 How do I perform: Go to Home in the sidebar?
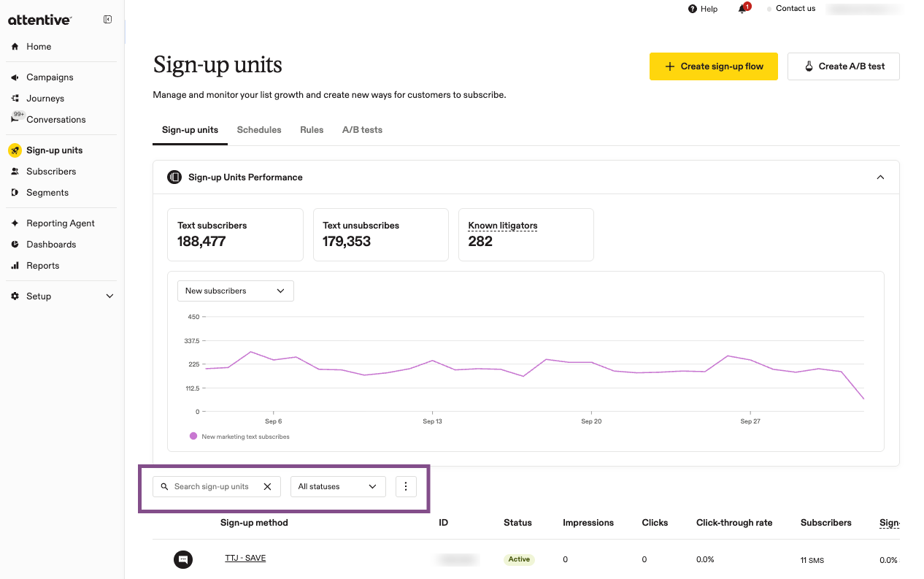tap(39, 47)
